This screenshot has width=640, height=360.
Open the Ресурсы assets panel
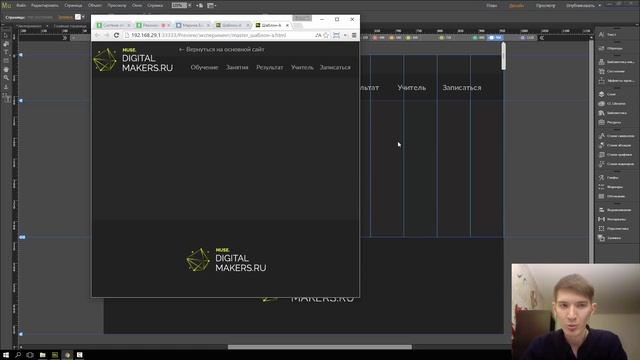610,122
